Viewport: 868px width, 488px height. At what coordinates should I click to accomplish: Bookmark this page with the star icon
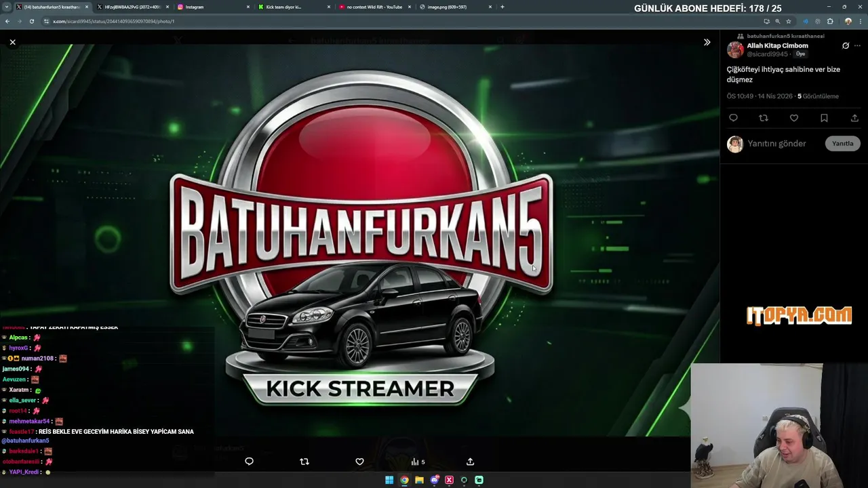click(x=789, y=21)
